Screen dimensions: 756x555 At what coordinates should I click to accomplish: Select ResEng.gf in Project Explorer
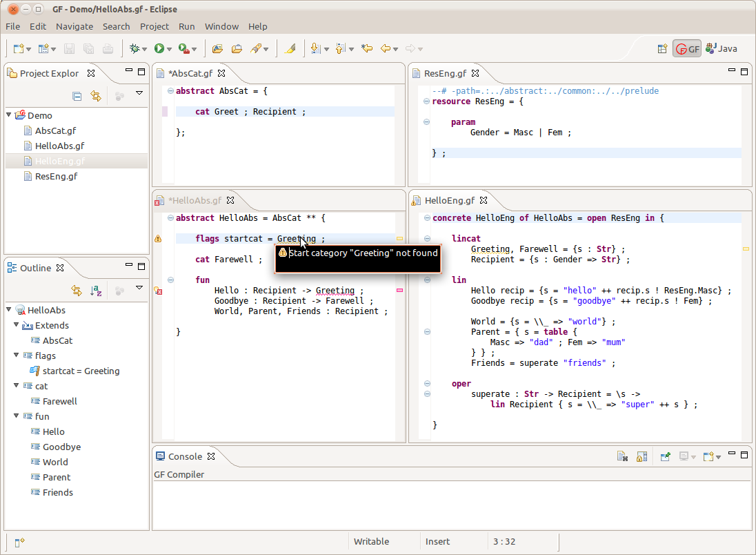(56, 176)
